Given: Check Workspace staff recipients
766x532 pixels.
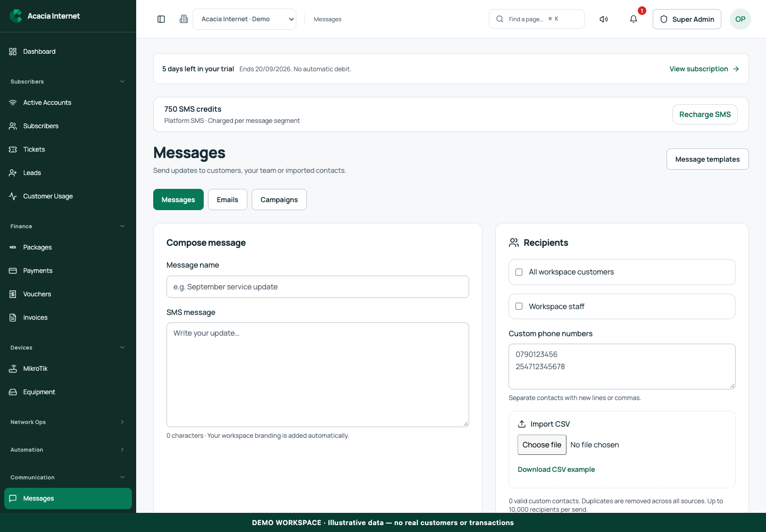Looking at the screenshot, I should click(x=519, y=306).
